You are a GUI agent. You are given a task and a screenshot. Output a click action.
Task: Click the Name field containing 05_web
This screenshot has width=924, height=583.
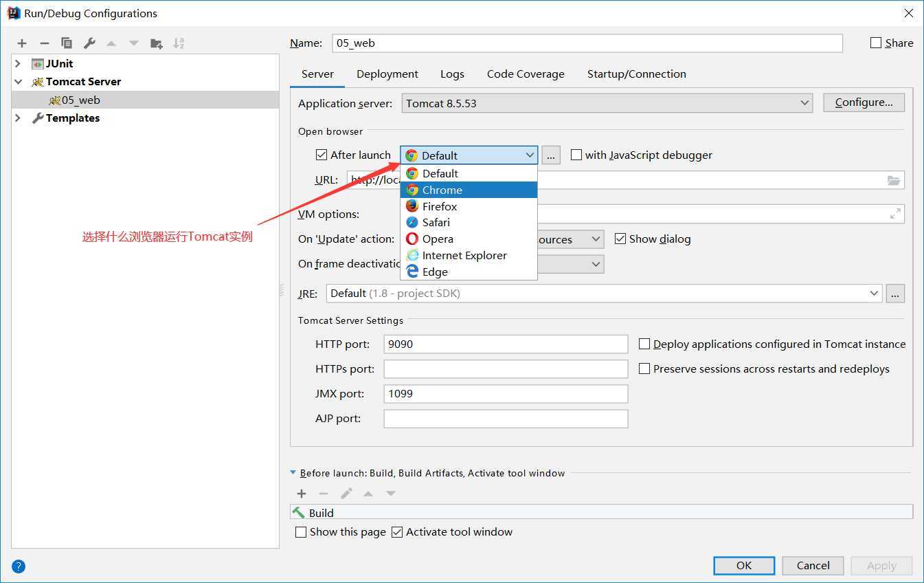[587, 43]
